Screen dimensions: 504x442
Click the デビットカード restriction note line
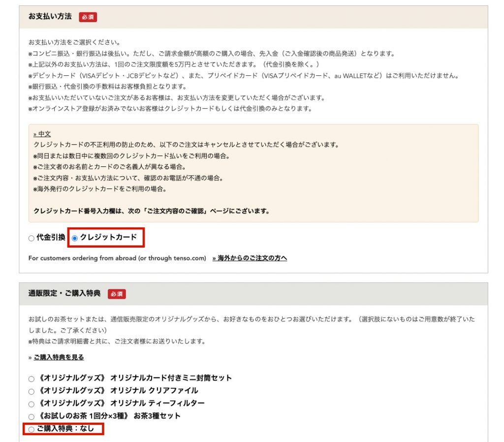click(243, 76)
